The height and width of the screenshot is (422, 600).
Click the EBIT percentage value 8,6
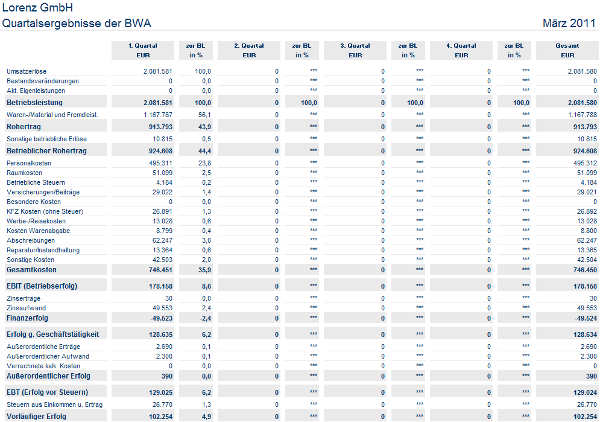point(207,287)
